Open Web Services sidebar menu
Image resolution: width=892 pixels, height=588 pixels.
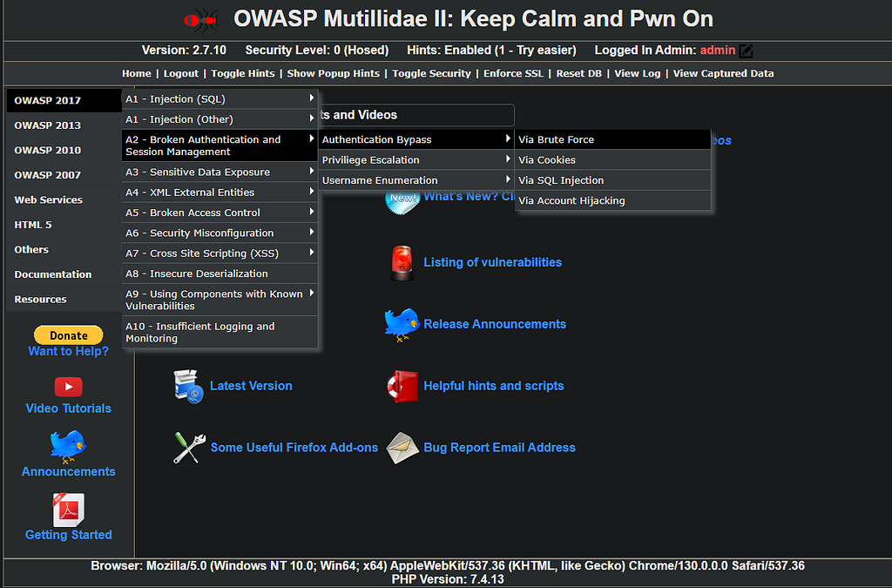(64, 199)
